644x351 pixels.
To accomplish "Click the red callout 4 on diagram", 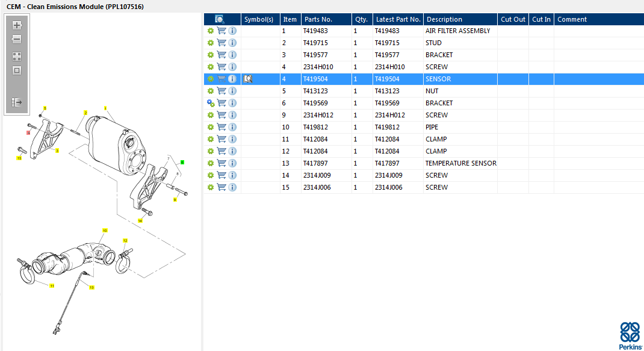I will click(28, 133).
